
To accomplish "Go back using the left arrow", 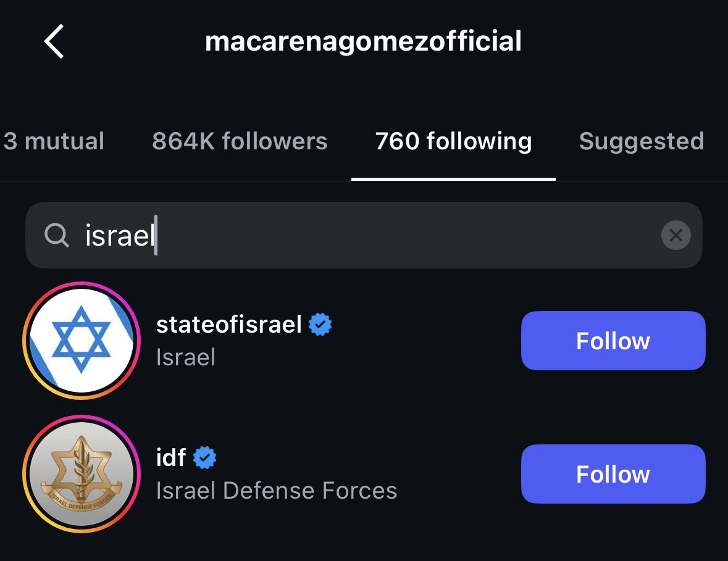I will (x=54, y=42).
